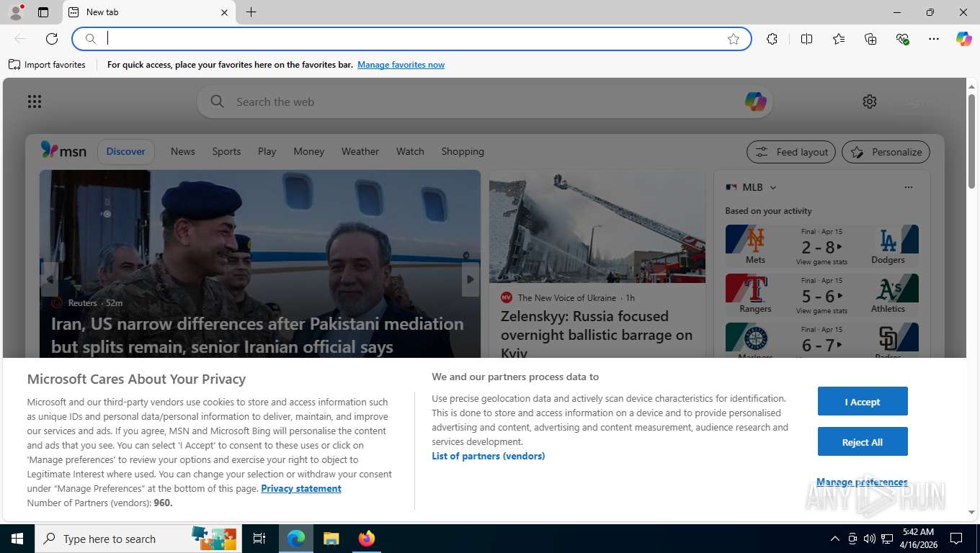
Task: Click the Mets team logo
Action: pos(755,240)
